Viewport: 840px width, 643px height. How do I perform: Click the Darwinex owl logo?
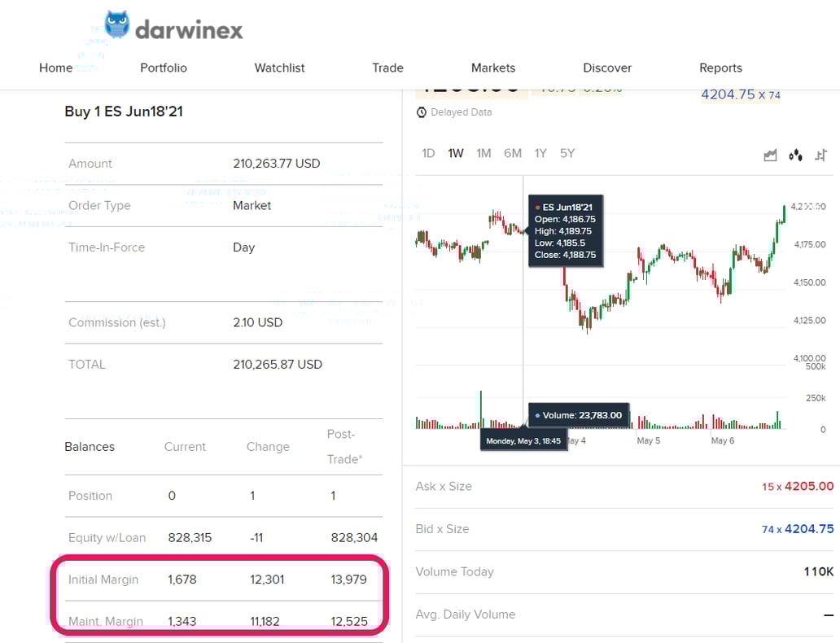117,25
